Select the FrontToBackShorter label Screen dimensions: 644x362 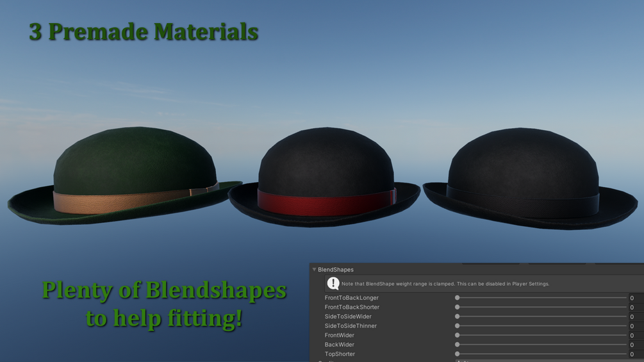(x=352, y=307)
